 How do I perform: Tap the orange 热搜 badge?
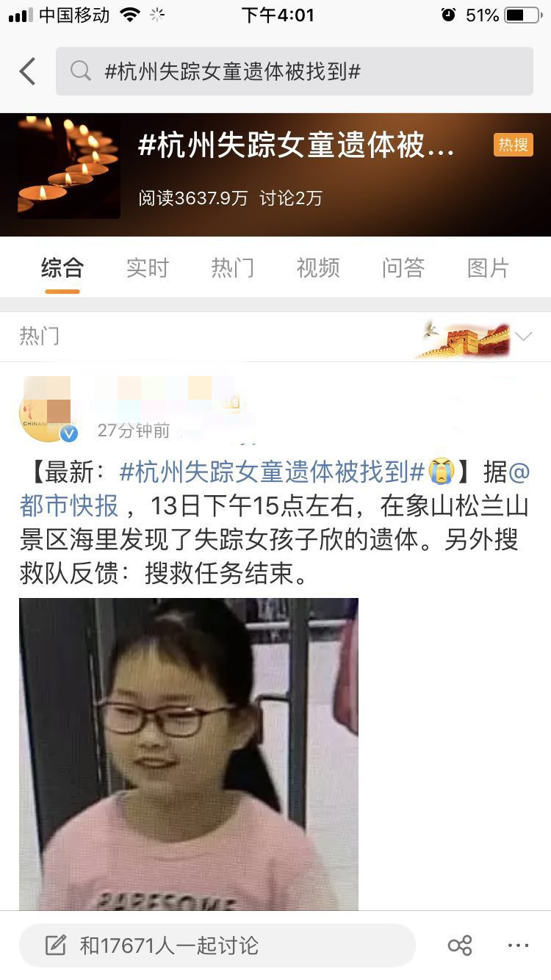tap(513, 145)
